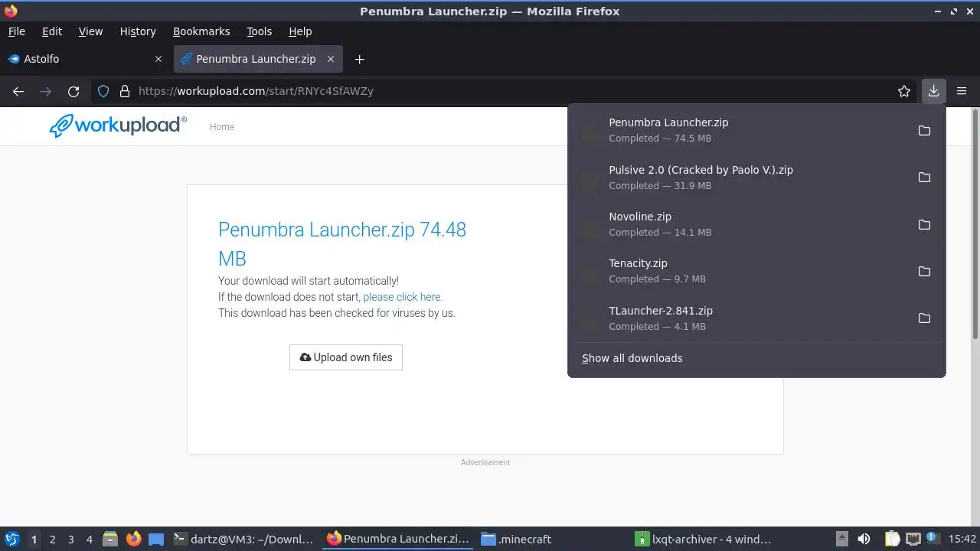This screenshot has height=551, width=980.
Task: Select the Penumbra Launcher.zip browser tab
Action: point(256,59)
